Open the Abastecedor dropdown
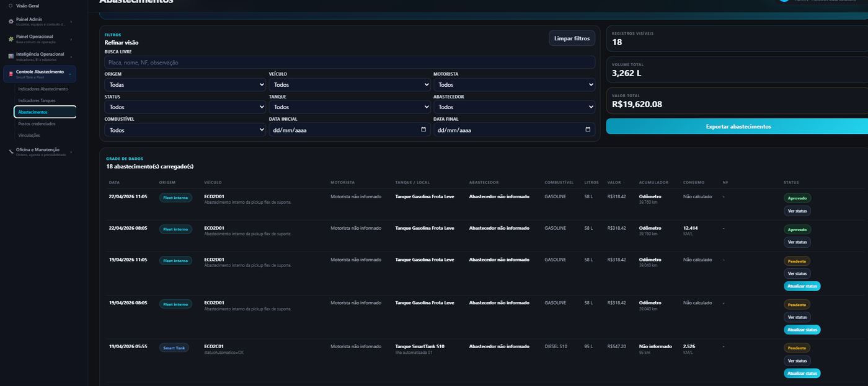This screenshot has width=868, height=386. 514,107
